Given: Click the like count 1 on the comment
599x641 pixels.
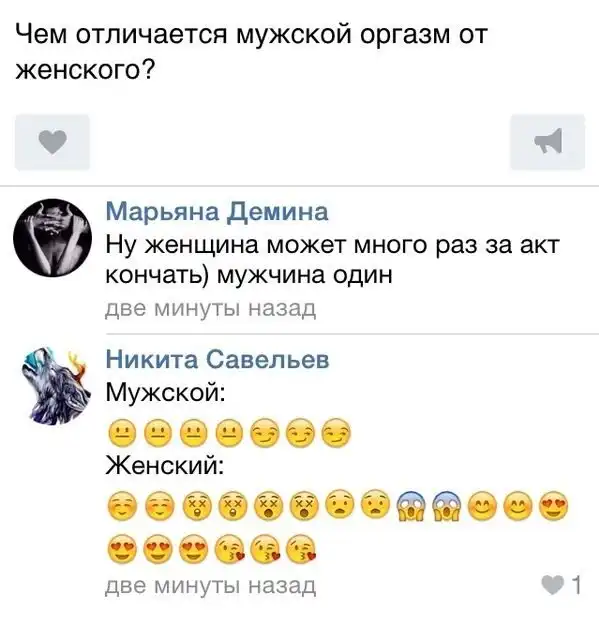Looking at the screenshot, I should pos(577,585).
